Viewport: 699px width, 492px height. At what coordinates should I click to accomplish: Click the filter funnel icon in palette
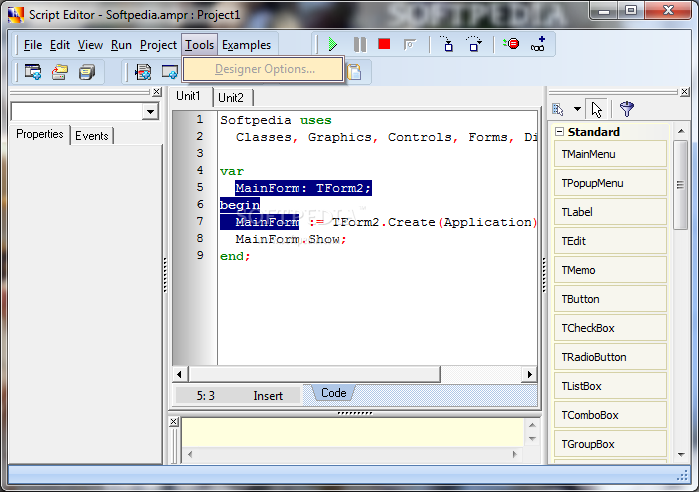pyautogui.click(x=627, y=109)
